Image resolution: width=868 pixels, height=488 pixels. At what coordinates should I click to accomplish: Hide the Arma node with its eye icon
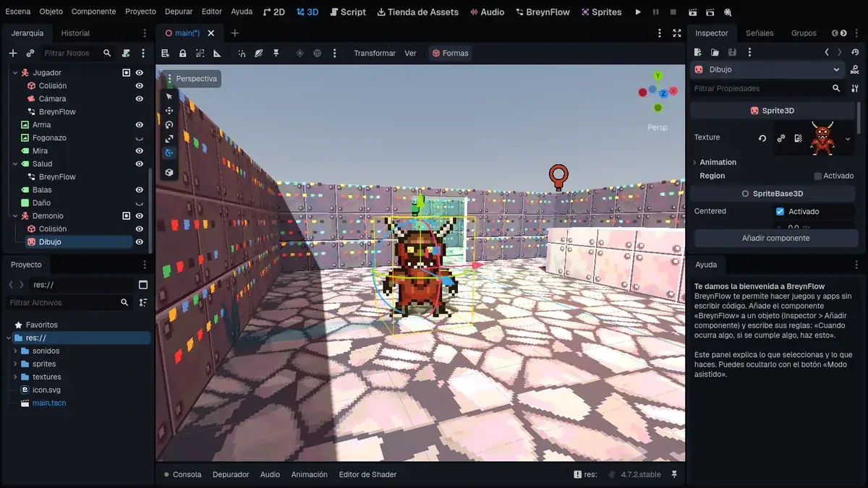click(x=140, y=124)
